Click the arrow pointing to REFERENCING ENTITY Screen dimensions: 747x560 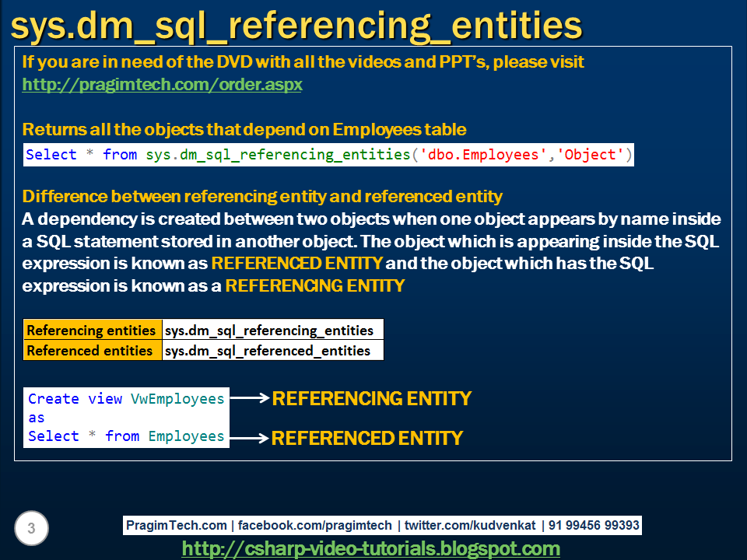[x=247, y=398]
